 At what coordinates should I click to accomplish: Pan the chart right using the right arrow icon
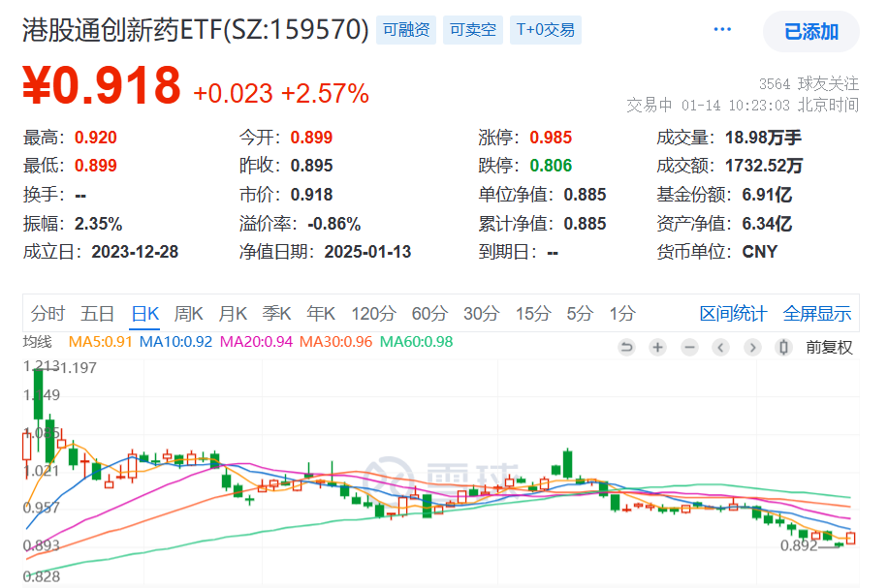pyautogui.click(x=753, y=347)
